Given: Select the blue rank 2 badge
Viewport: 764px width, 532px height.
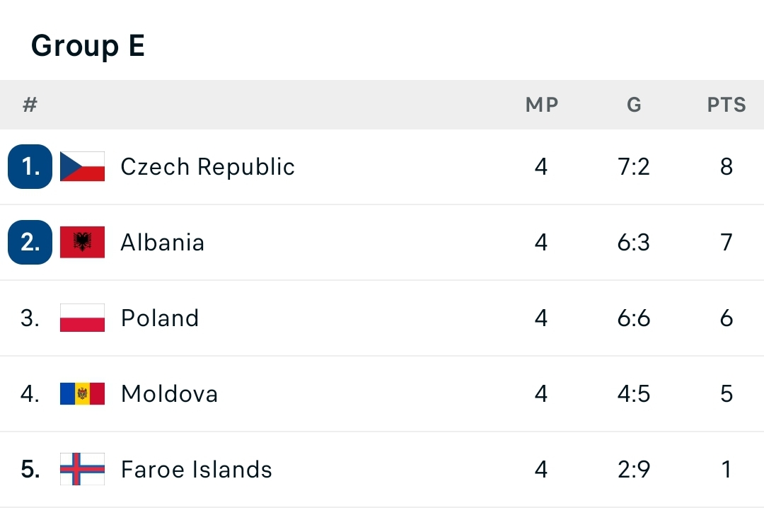Looking at the screenshot, I should pos(30,242).
